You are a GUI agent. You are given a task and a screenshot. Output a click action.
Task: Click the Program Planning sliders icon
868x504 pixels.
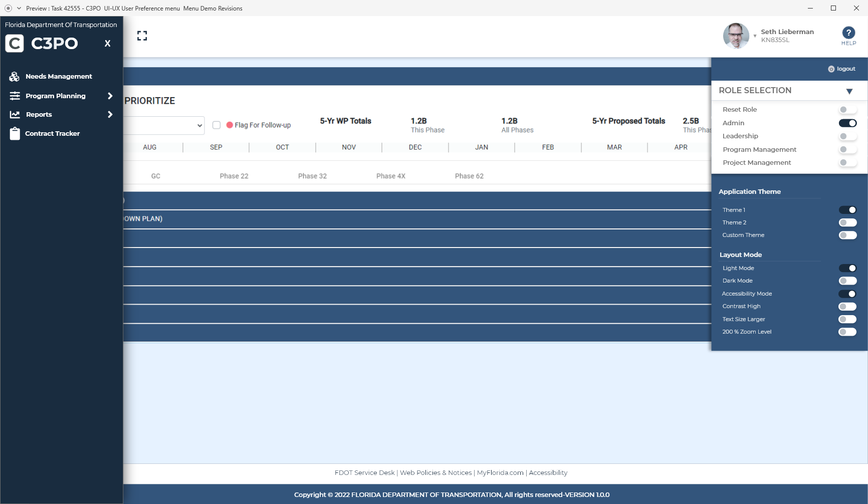15,96
